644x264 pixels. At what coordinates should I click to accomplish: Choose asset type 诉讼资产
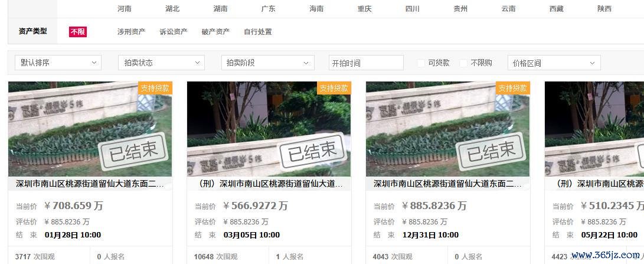[x=174, y=32]
